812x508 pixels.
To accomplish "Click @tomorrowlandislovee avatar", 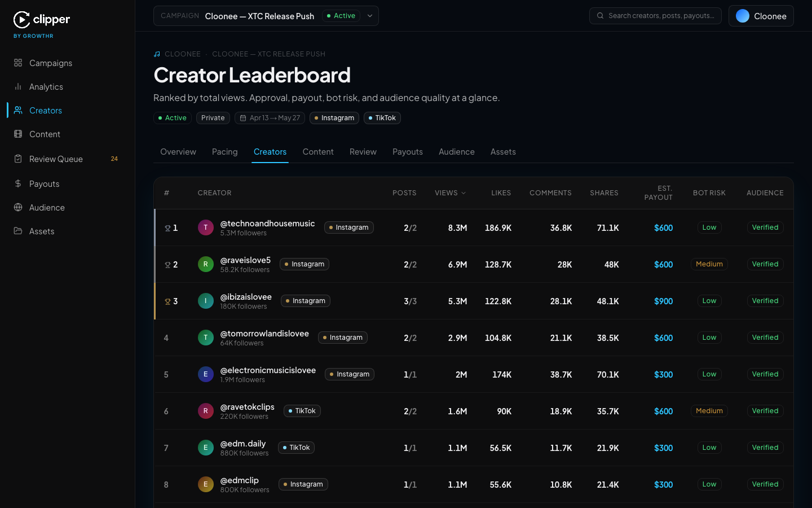I will 205,338.
